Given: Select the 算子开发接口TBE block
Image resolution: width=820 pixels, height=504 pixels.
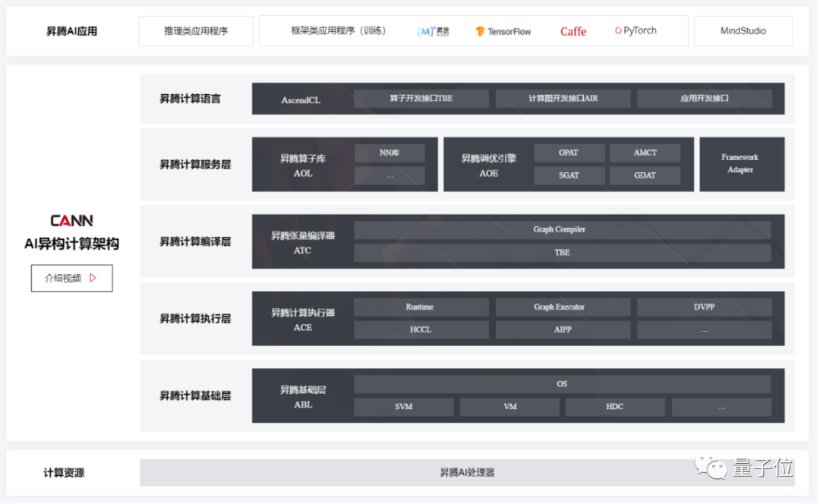Looking at the screenshot, I should tap(421, 98).
